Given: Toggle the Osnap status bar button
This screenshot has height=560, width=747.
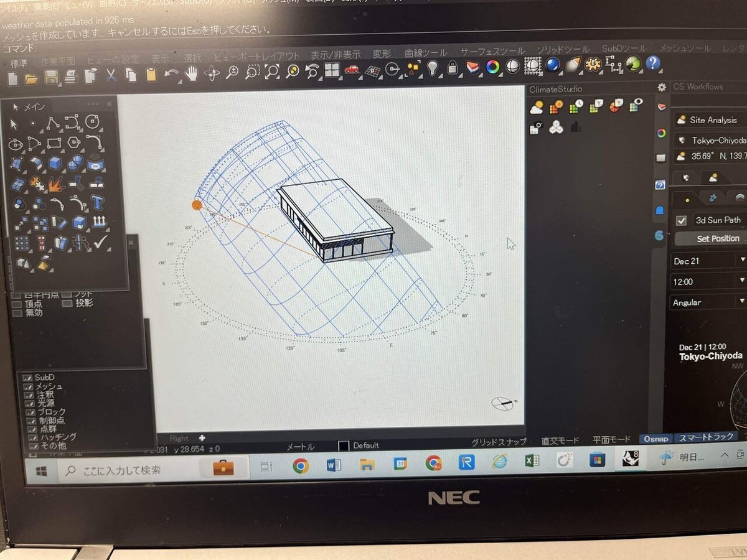Looking at the screenshot, I should (655, 439).
